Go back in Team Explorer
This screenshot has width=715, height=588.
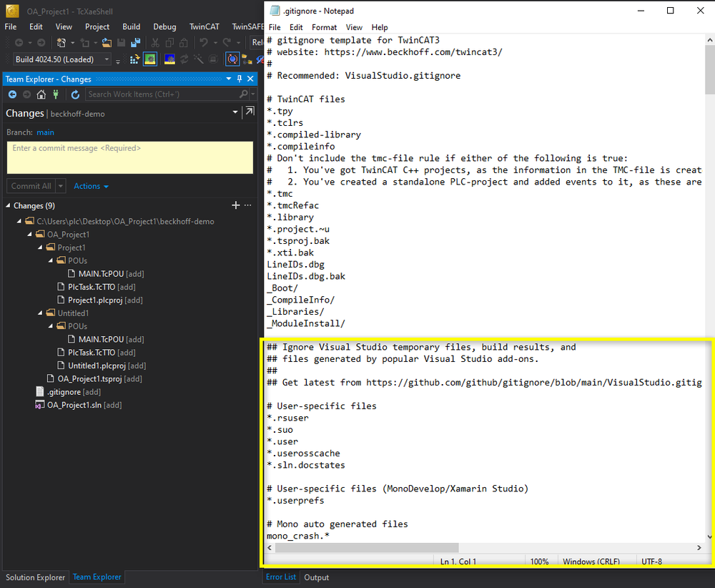(12, 94)
